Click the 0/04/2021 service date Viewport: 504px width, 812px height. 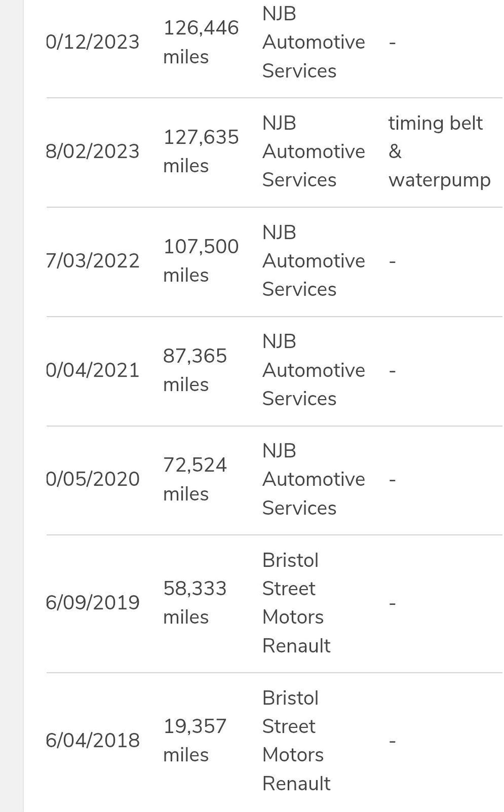tap(92, 370)
